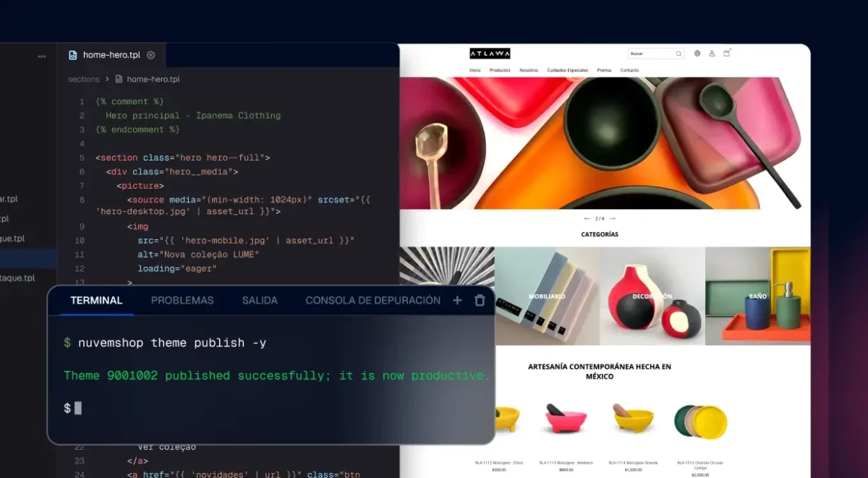This screenshot has width=868, height=478.
Task: Open the RLA-1114 Molcajete Grande product link
Action: coord(633,463)
